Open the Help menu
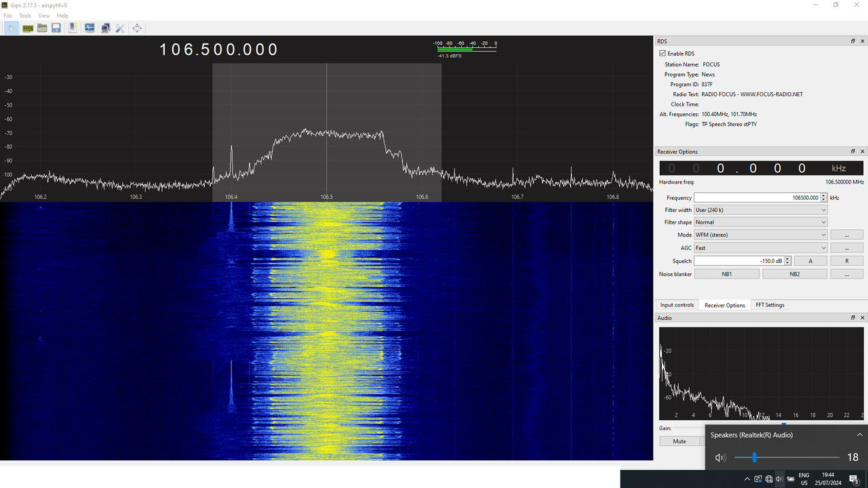 click(x=62, y=16)
